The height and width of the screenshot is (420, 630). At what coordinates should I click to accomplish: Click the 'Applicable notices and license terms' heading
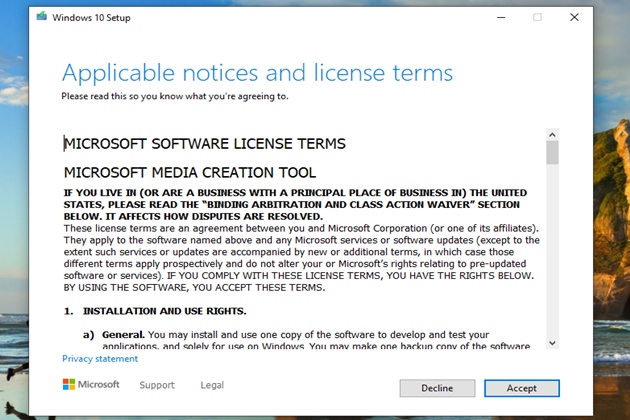pos(257,73)
